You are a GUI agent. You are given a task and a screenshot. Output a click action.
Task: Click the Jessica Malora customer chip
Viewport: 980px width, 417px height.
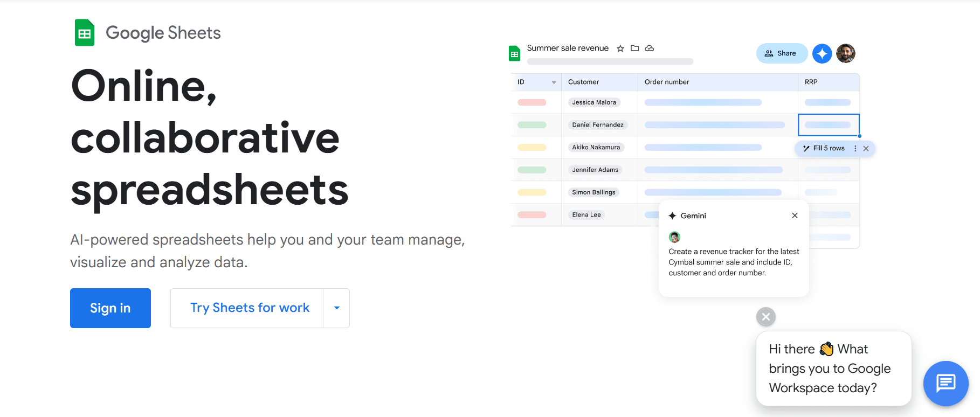click(594, 102)
